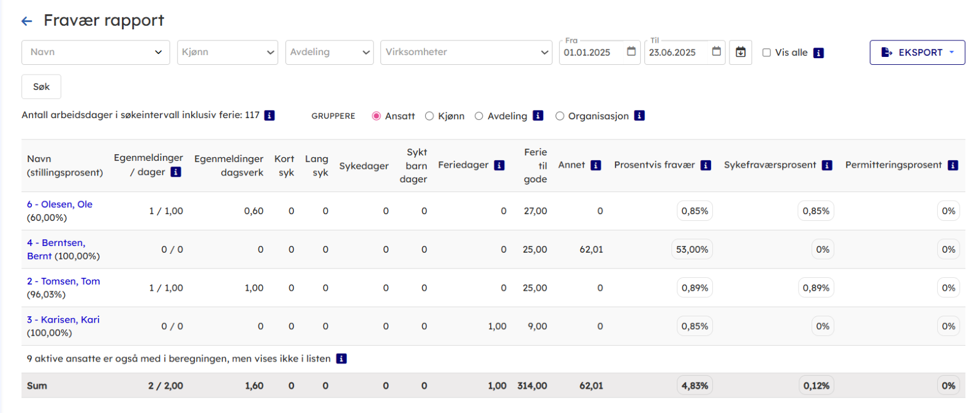Viewport: 980px width, 413px height.
Task: Show info icon next to Vis alle
Action: point(818,53)
